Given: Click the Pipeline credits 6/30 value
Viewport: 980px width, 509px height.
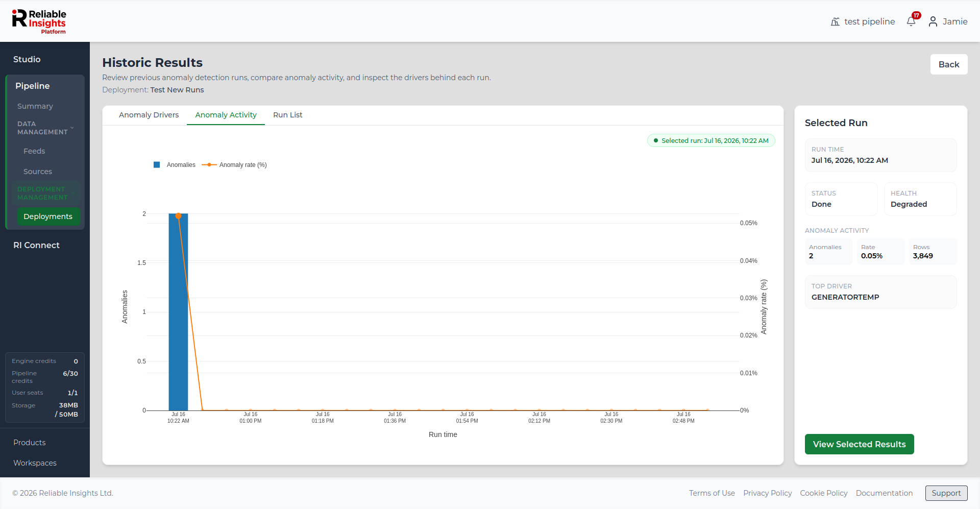Looking at the screenshot, I should pos(70,374).
